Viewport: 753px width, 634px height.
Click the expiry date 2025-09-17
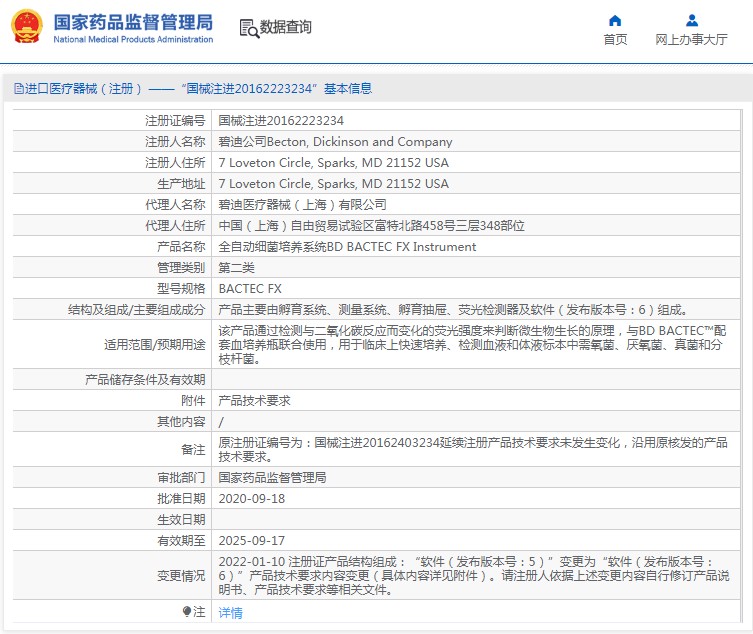251,540
